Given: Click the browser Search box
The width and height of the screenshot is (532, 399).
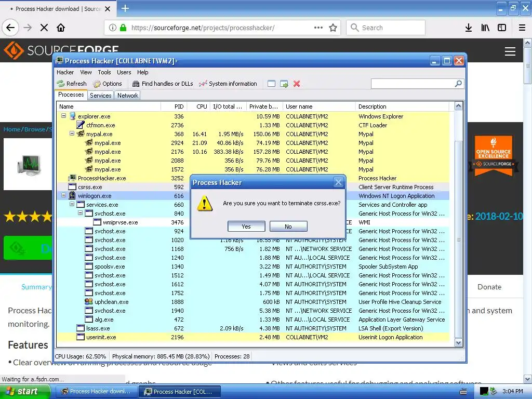Looking at the screenshot, I should click(x=386, y=28).
